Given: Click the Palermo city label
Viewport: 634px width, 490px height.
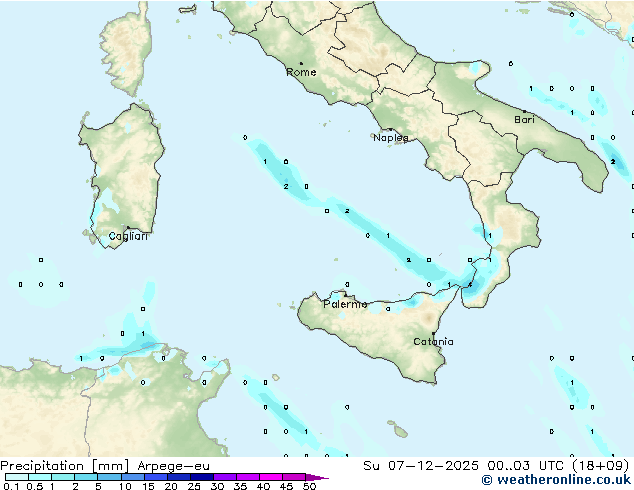Looking at the screenshot, I should click(x=345, y=304).
